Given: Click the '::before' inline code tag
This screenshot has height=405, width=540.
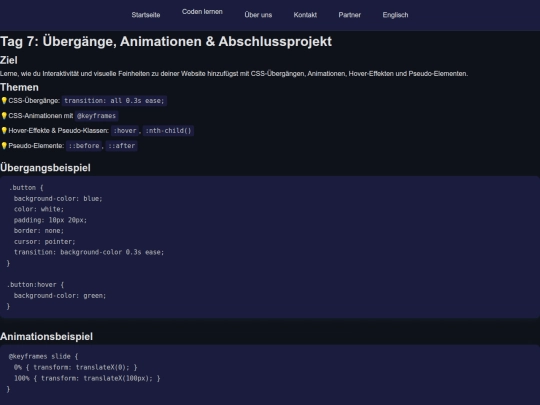Looking at the screenshot, I should click(x=84, y=146).
